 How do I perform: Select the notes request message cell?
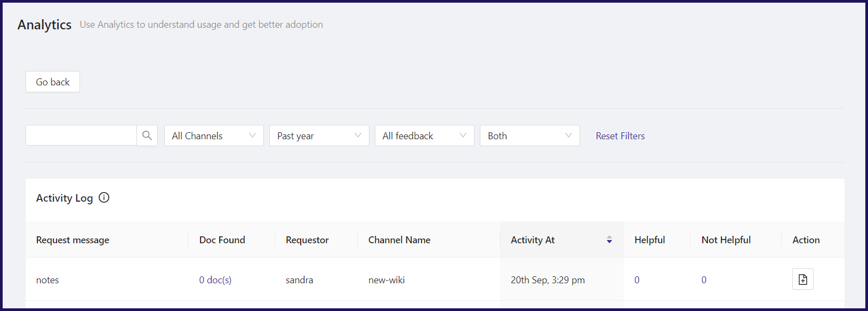(x=47, y=280)
